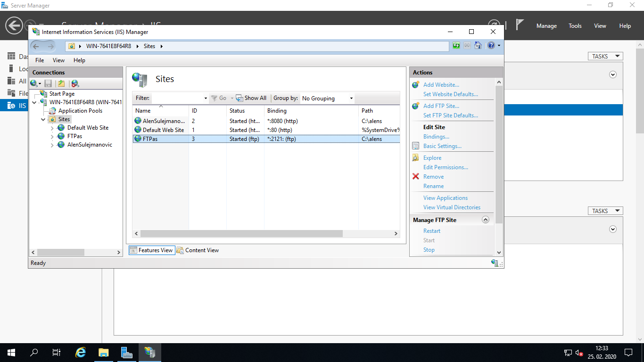Click the Bindings link
The width and height of the screenshot is (644, 362).
(x=436, y=137)
